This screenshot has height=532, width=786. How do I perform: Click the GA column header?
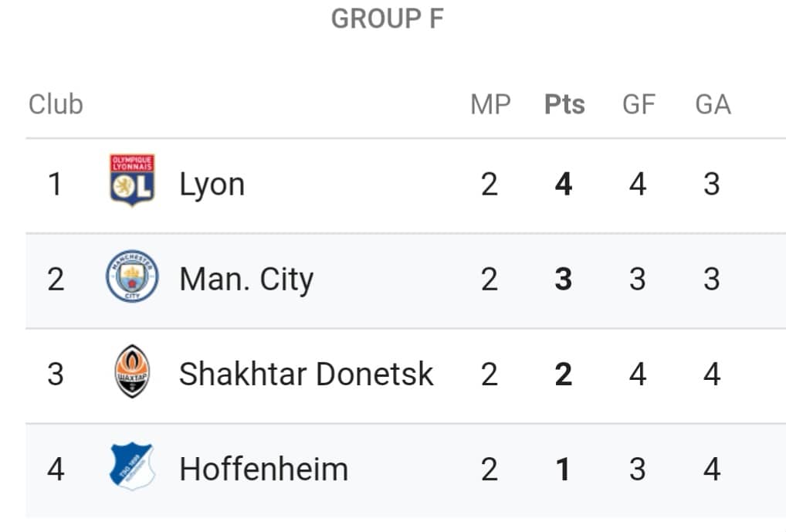pyautogui.click(x=713, y=104)
